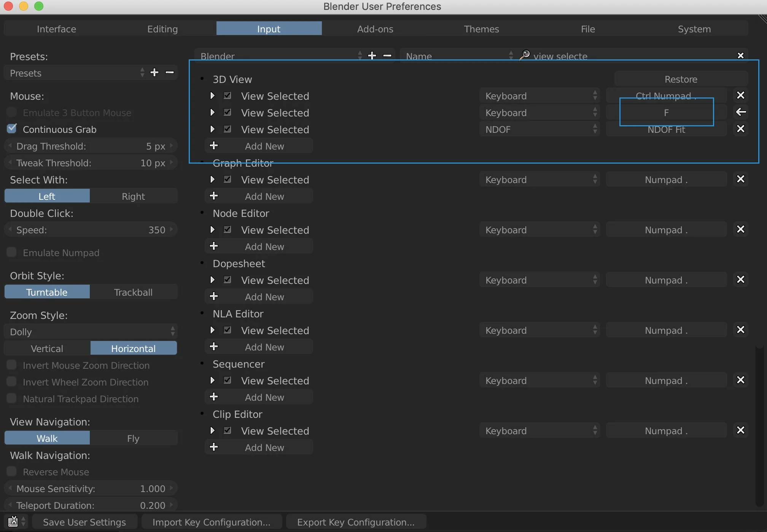Expand the first 3D View View Selected entry
Screen dimensions: 767x532
212,96
